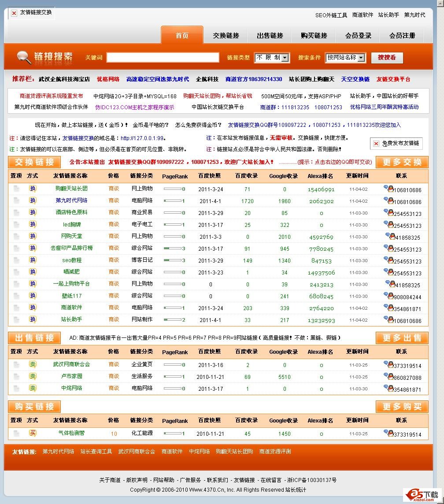Click the 怎么免费获得金币？ help link
The height and width of the screenshot is (504, 444).
pos(198,125)
